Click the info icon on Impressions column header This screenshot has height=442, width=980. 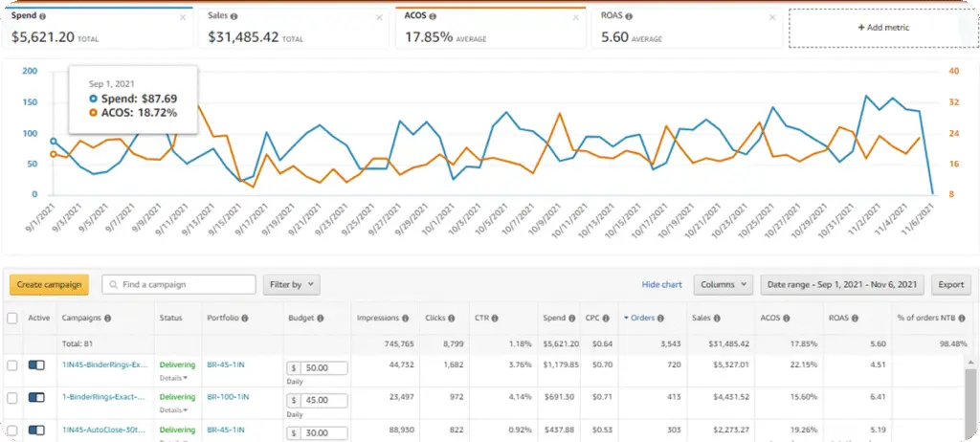point(405,319)
